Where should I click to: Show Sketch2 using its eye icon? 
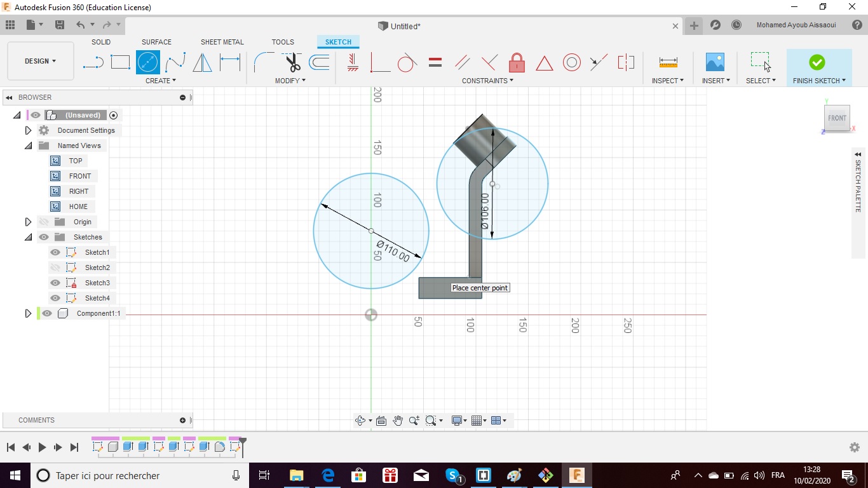point(55,268)
